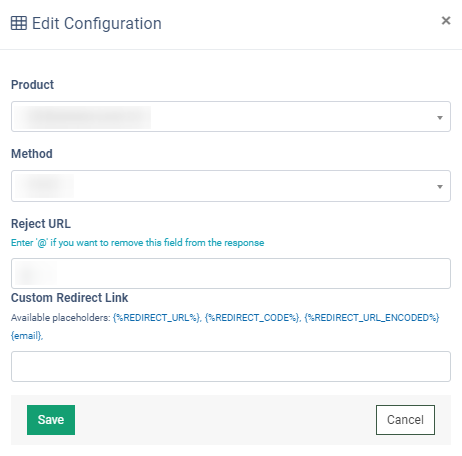Focus the Custom Redirect Link text field
This screenshot has height=456, width=462.
(x=231, y=366)
